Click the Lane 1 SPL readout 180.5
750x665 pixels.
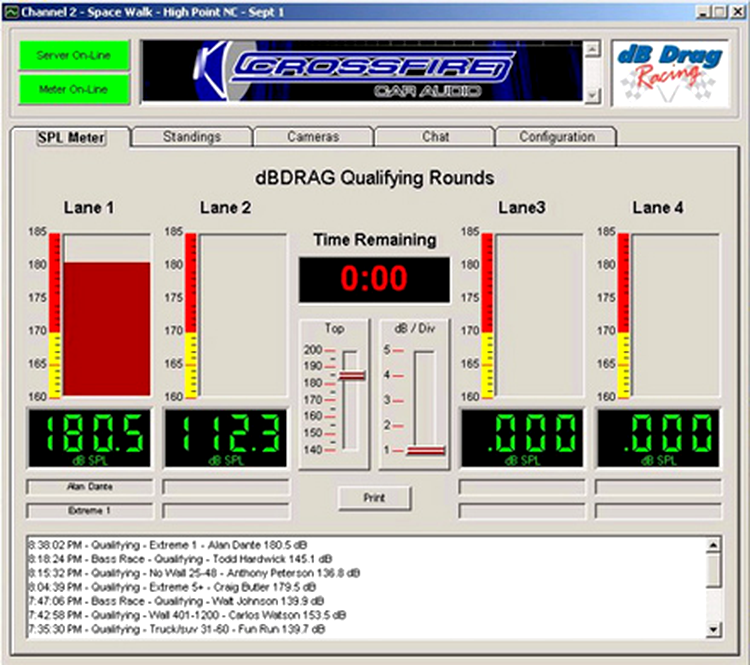click(89, 436)
